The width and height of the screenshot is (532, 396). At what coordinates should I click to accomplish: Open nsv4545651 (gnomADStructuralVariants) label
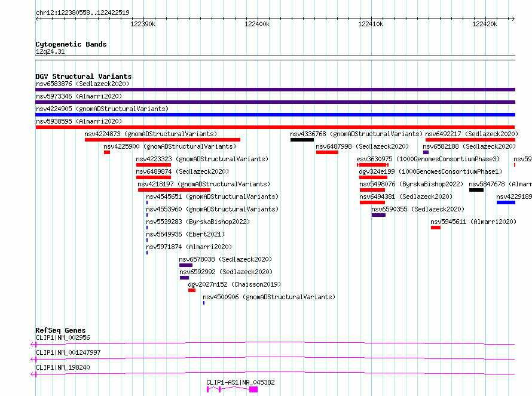tap(212, 197)
